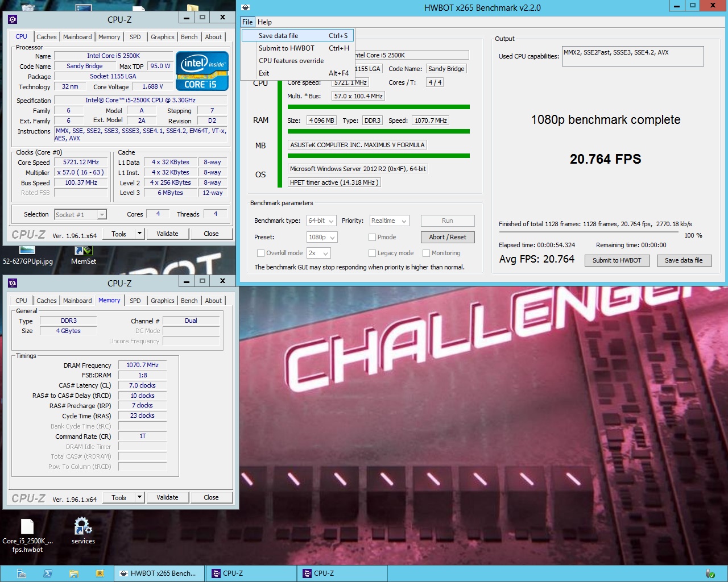
Task: Open Graphics tab in upper CPU-Z
Action: (x=163, y=37)
